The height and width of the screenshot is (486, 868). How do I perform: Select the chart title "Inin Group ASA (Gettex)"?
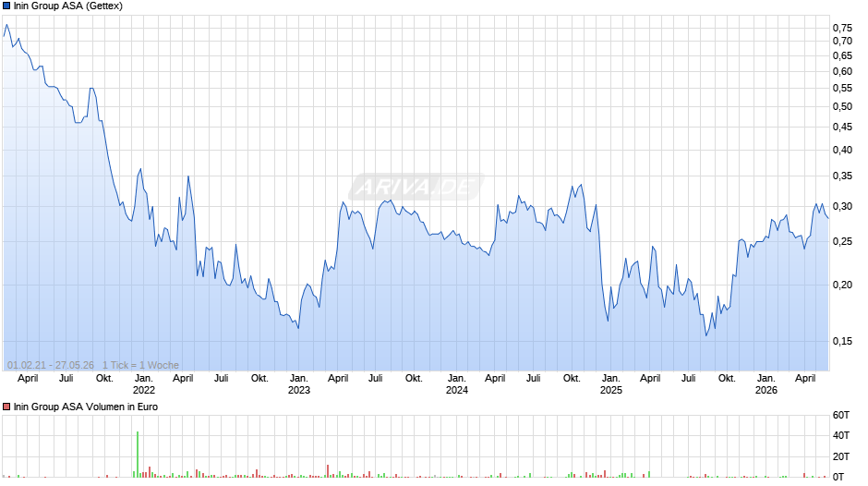[x=68, y=6]
